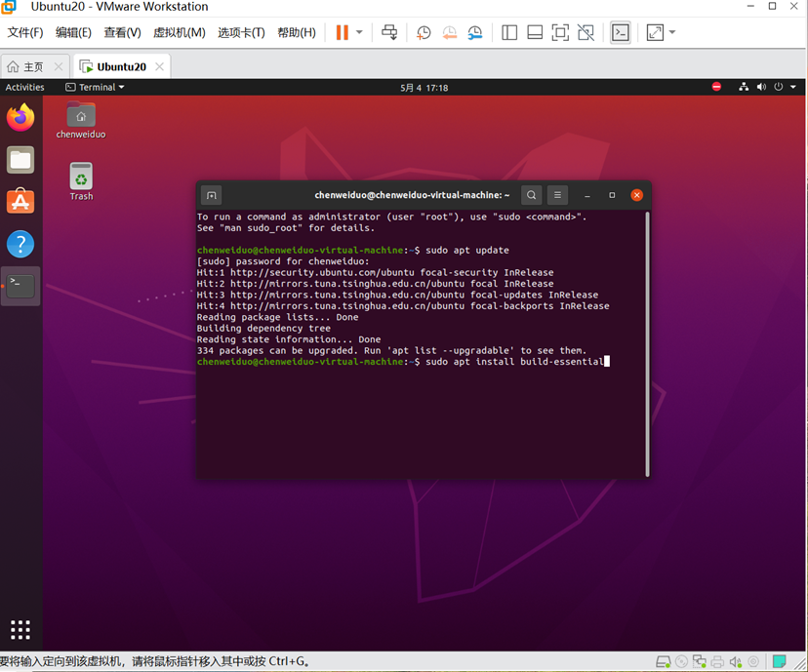Click the power icon in top bar

[778, 87]
